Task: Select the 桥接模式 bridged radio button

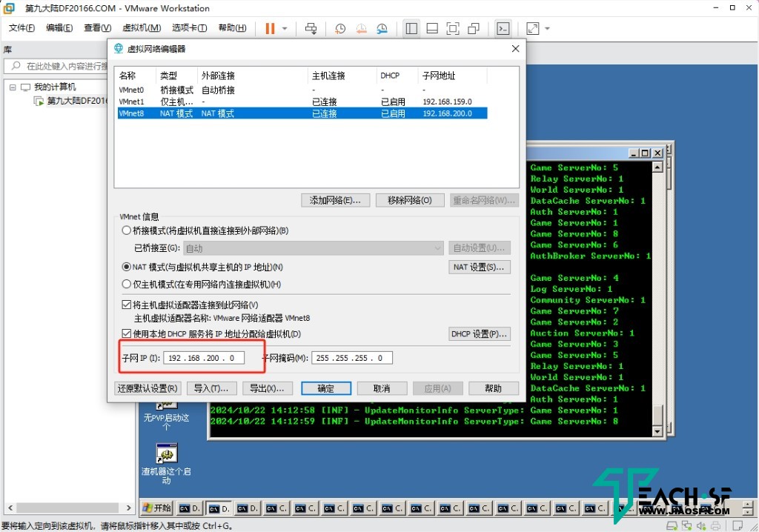Action: [126, 230]
